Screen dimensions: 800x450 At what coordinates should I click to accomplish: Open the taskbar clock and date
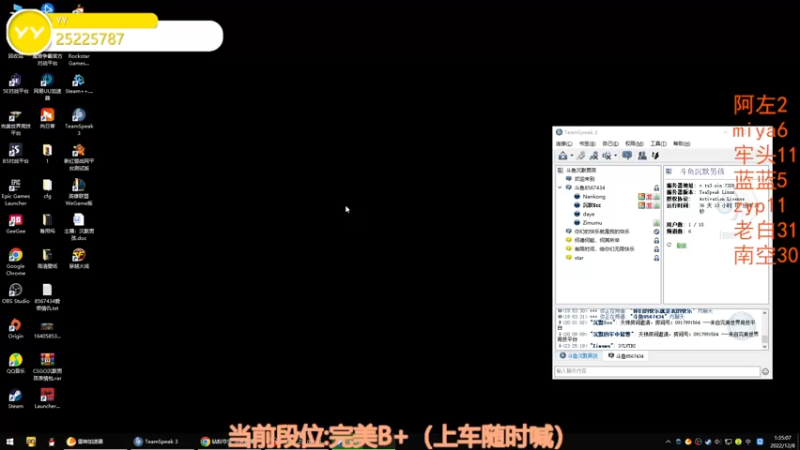coord(783,441)
